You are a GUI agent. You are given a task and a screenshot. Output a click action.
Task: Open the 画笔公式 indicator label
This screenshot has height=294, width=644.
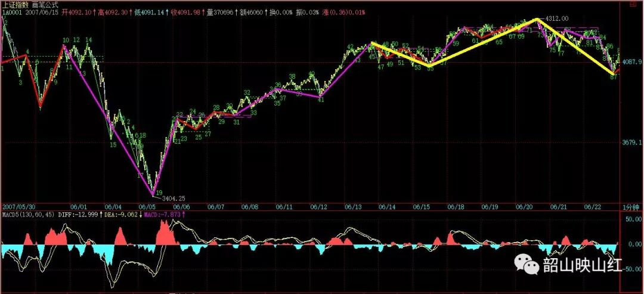click(x=45, y=6)
